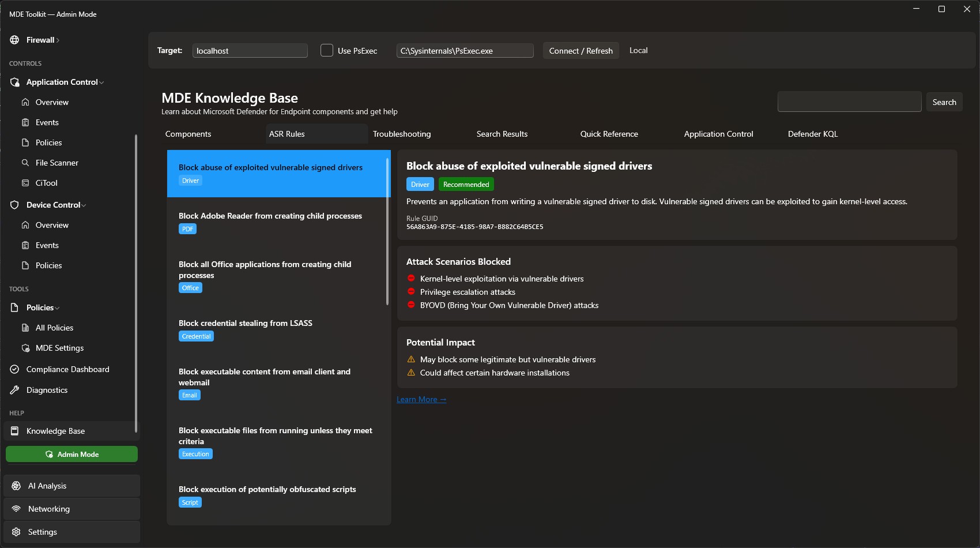Enable the Use PsExec checkbox
The image size is (980, 548).
[x=327, y=50]
